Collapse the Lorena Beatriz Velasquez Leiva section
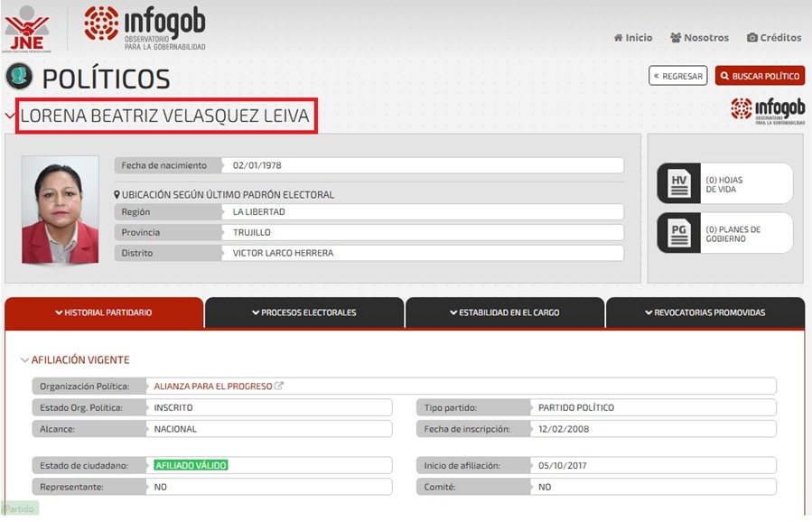Viewport: 812px width, 522px height. point(10,117)
